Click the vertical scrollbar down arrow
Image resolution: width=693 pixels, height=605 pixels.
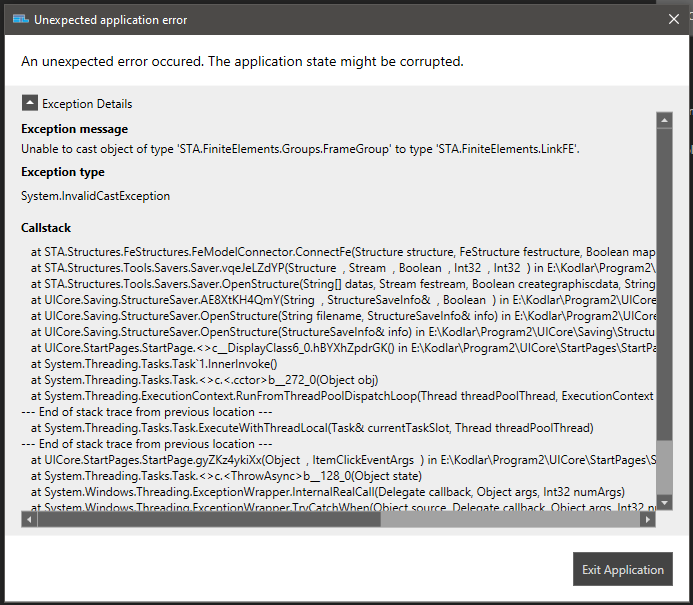[663, 503]
